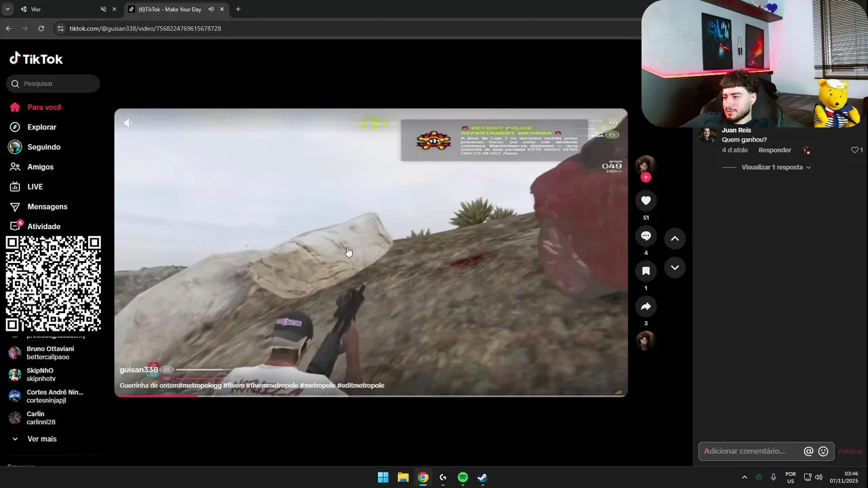Open the volume icon in system tray
The height and width of the screenshot is (488, 868).
click(x=818, y=477)
